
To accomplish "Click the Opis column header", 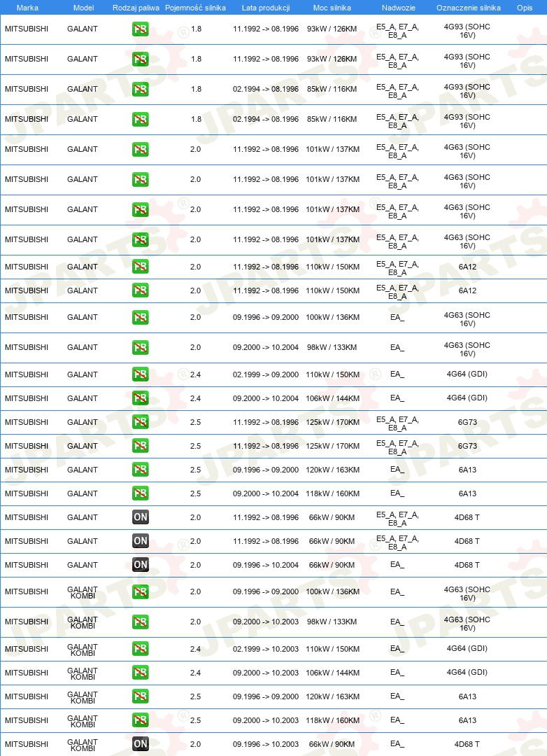I will click(525, 8).
